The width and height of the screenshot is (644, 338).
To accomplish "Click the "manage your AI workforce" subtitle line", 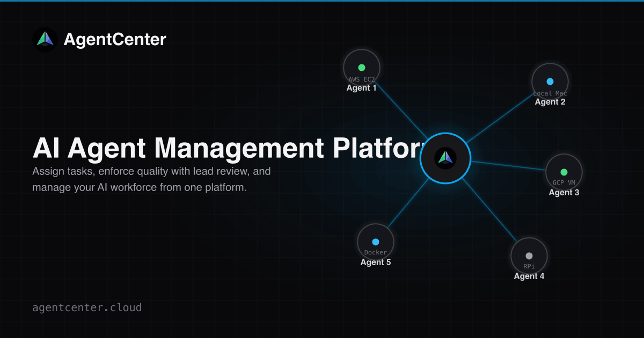I will coord(140,188).
